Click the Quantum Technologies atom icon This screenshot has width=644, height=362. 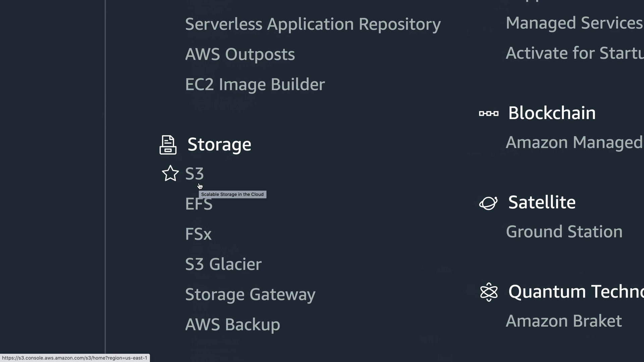point(489,292)
